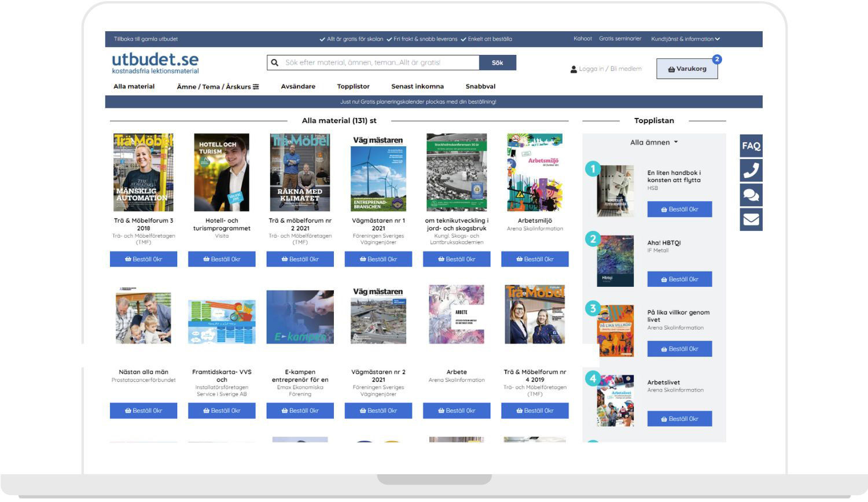Order Aha! HBTQI from Topplistan
The width and height of the screenshot is (868, 502).
(x=679, y=279)
